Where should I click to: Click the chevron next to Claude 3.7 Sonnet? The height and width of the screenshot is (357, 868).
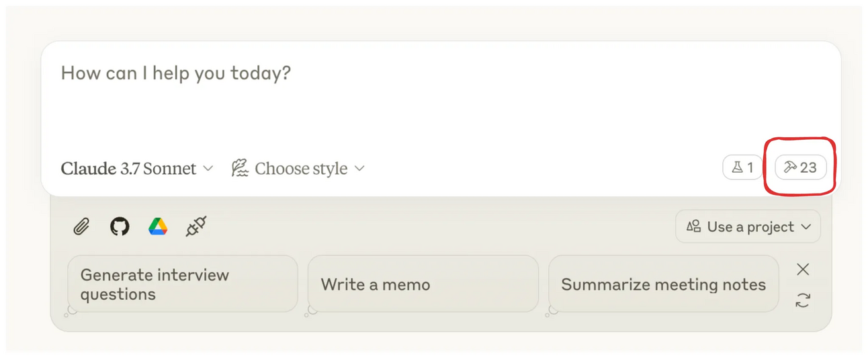coord(208,168)
